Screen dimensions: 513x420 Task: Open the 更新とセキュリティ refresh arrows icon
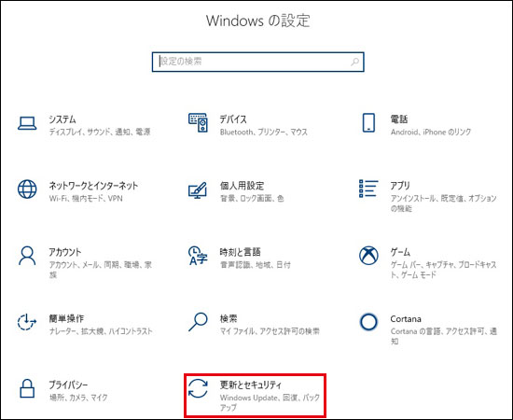(x=198, y=388)
